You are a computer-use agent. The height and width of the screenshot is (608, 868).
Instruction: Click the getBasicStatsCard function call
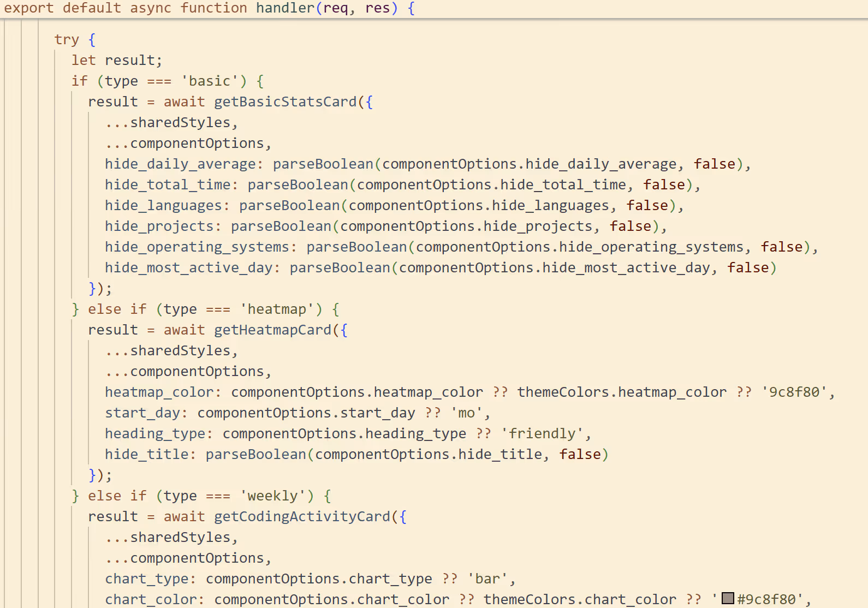pos(285,102)
